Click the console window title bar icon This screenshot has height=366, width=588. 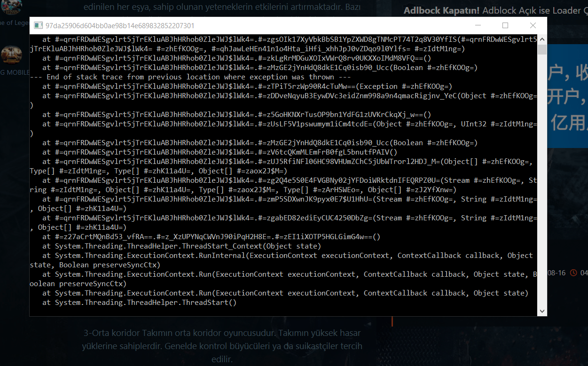tap(38, 25)
